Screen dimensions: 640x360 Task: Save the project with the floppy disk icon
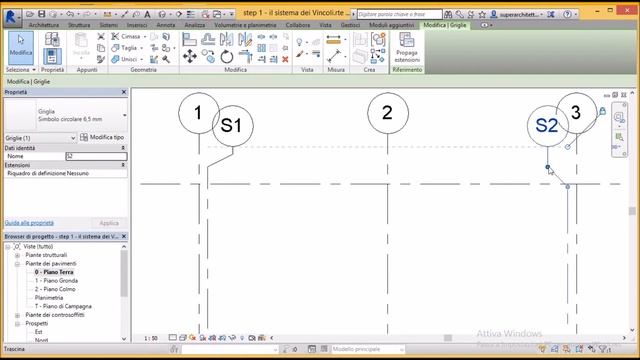click(x=42, y=14)
